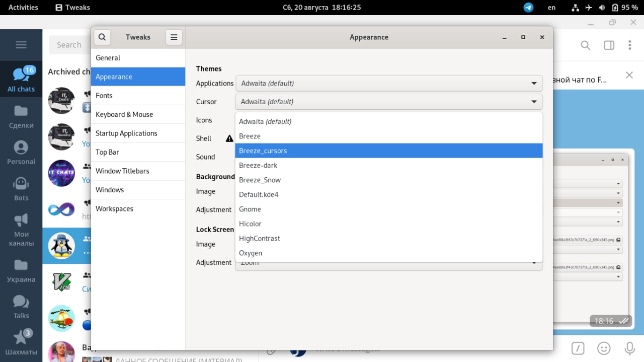This screenshot has width=644, height=362.
Task: Select the Appearance section in Tweaks
Action: pyautogui.click(x=138, y=77)
